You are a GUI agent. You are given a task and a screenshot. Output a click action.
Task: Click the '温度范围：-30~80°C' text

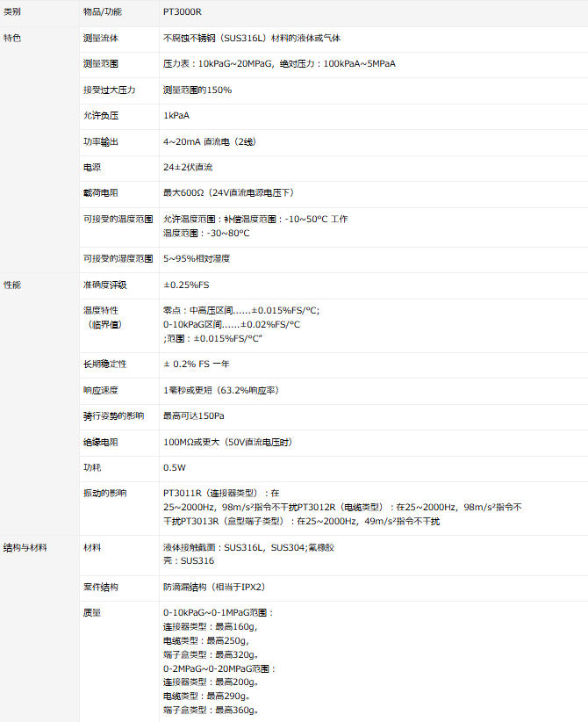[x=206, y=233]
